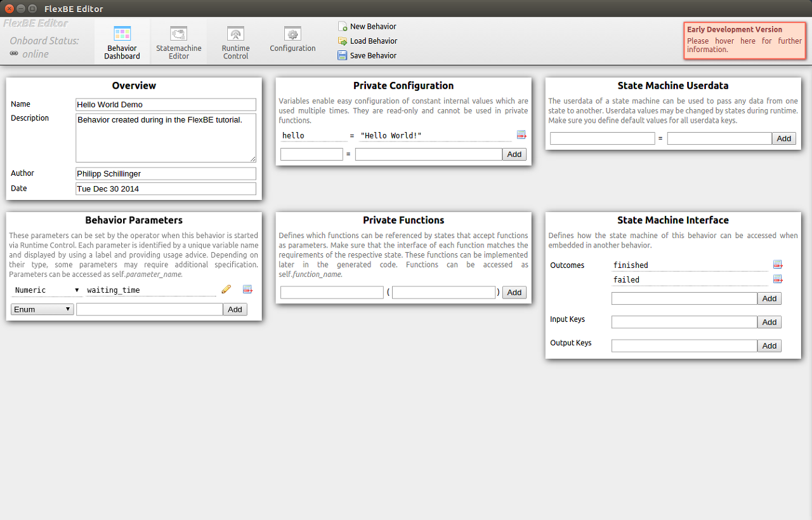
Task: Open the Enum parameter type dropdown
Action: pos(43,309)
